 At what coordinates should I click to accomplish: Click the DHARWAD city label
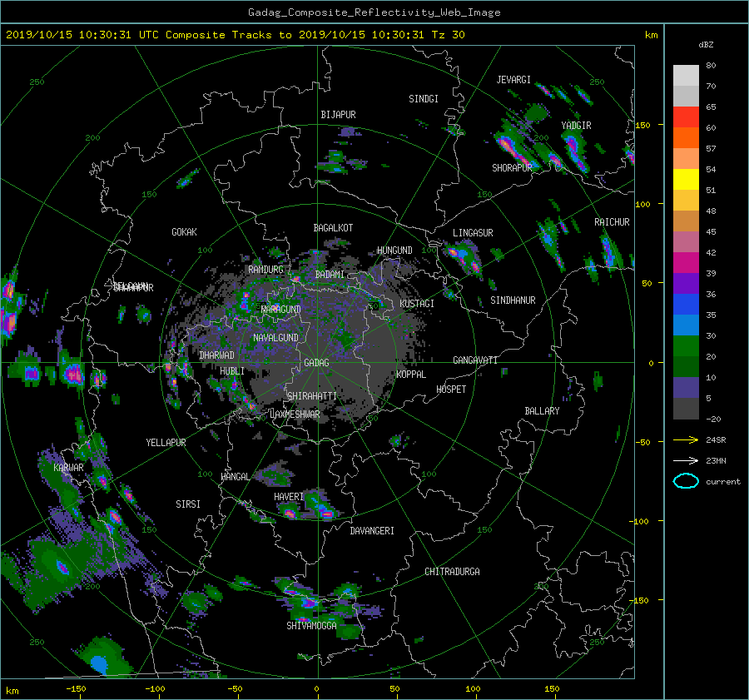click(217, 355)
